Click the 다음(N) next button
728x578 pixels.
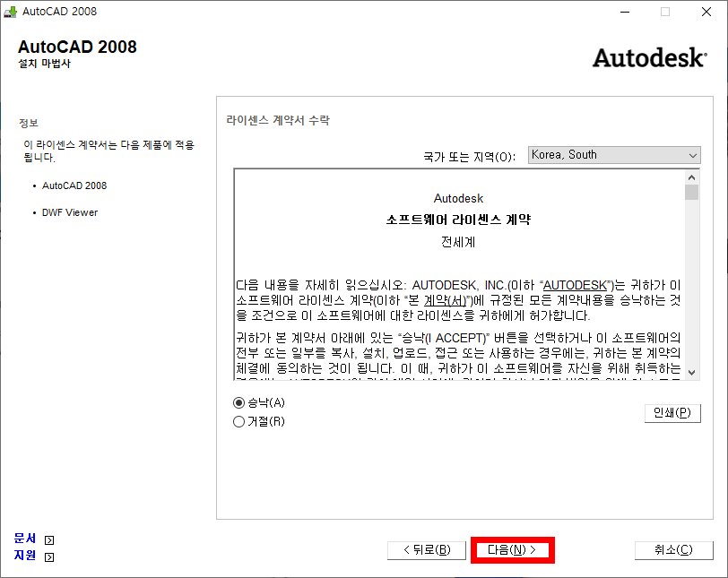[512, 550]
